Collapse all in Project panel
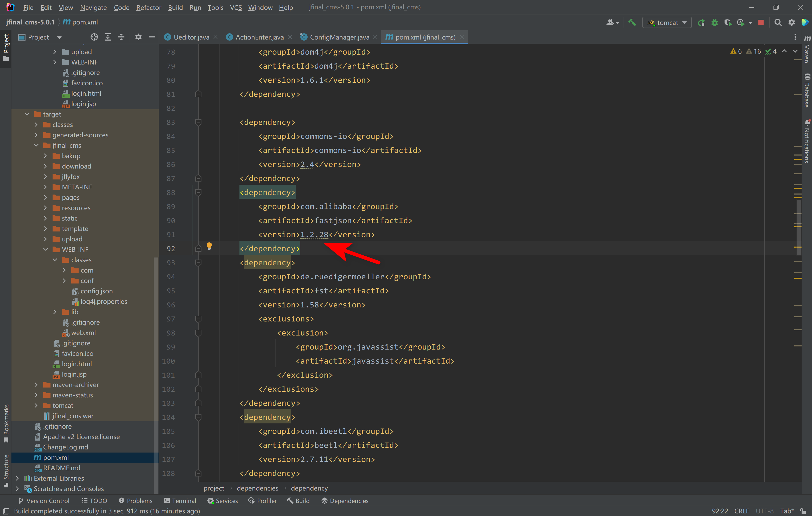This screenshot has height=516, width=812. click(x=121, y=37)
